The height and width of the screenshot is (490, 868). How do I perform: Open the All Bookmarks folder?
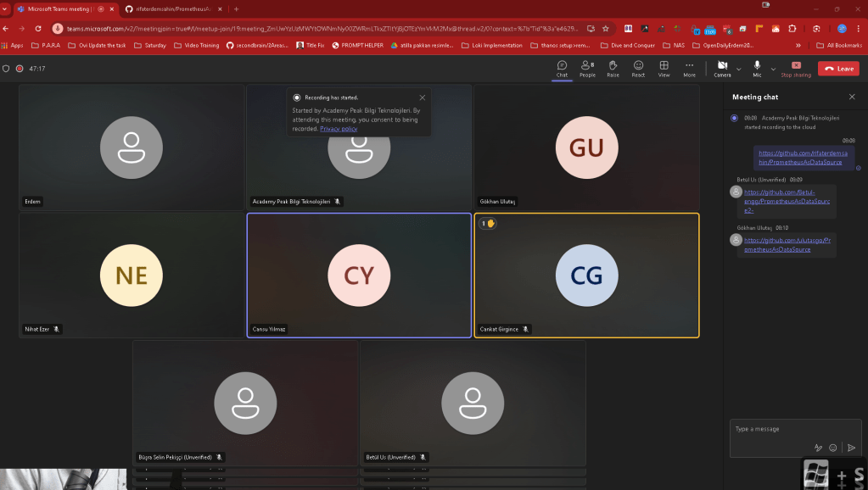839,45
